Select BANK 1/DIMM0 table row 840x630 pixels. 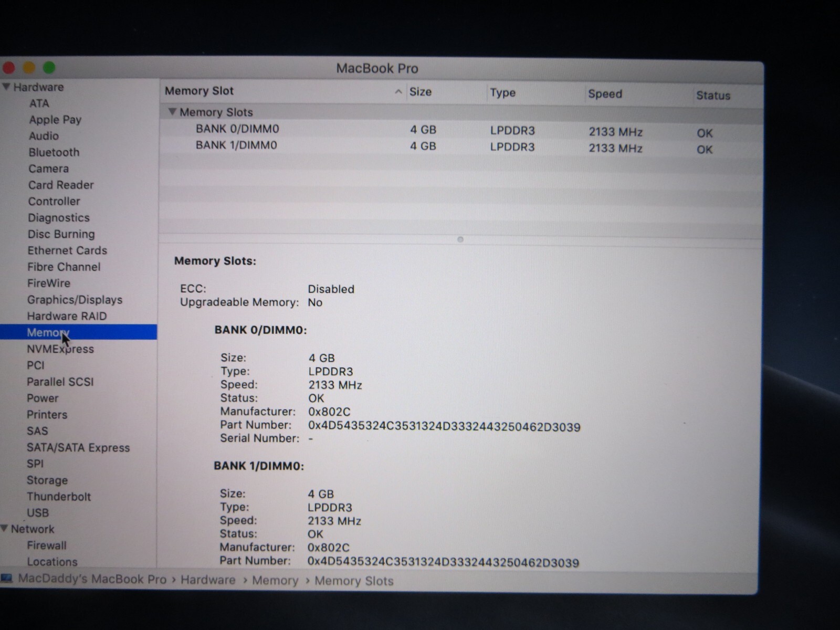coord(461,146)
